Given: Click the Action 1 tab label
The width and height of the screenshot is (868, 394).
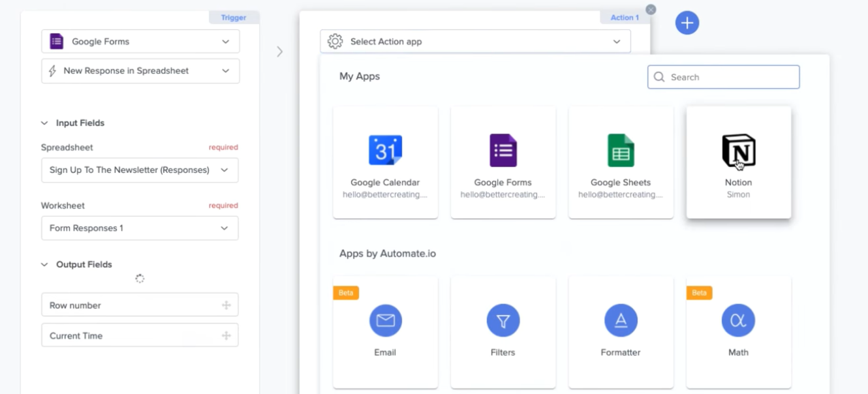Looking at the screenshot, I should [625, 18].
